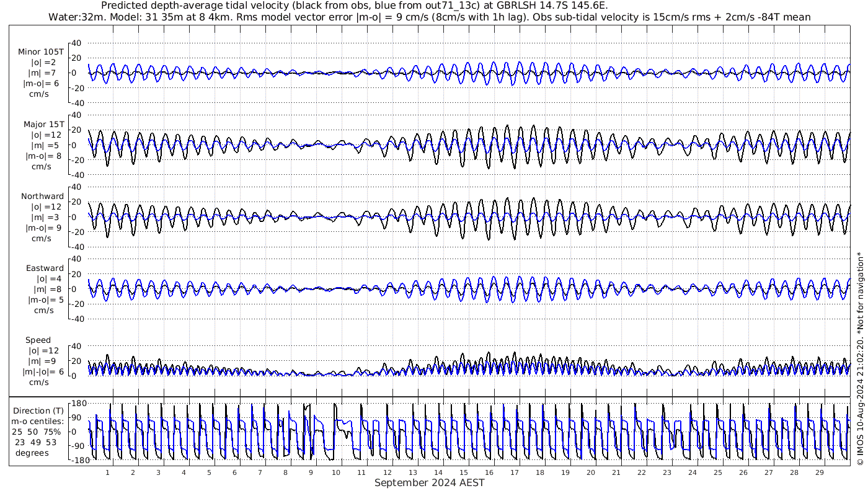Click '|m|-|o|= 6' under Speed

43,372
